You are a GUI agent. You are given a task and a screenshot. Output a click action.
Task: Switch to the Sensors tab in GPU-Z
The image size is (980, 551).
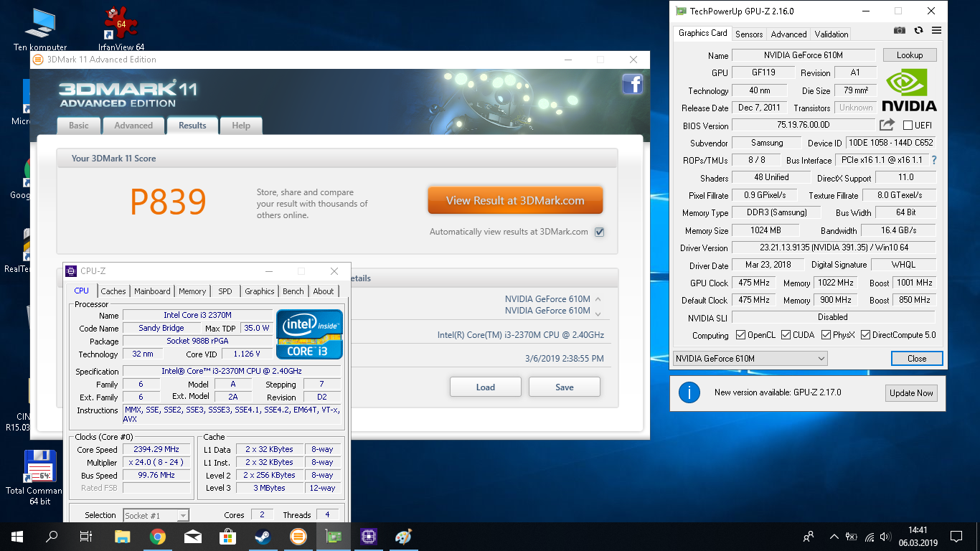[x=749, y=34]
